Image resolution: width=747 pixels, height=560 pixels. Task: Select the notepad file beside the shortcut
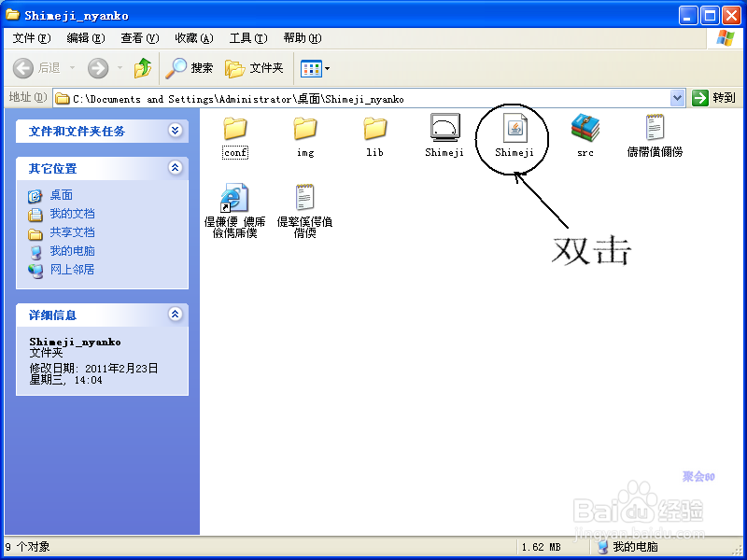[304, 197]
